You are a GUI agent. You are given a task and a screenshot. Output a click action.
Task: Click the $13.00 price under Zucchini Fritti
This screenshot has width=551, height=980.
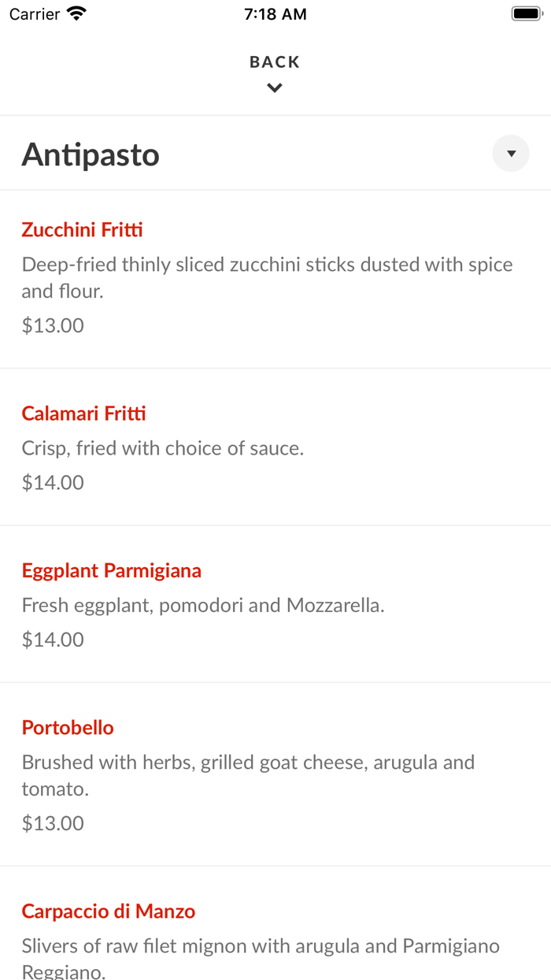(52, 325)
